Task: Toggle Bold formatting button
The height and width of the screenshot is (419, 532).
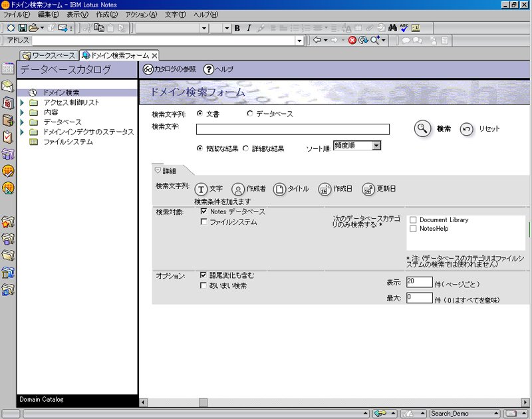Action: [237, 28]
